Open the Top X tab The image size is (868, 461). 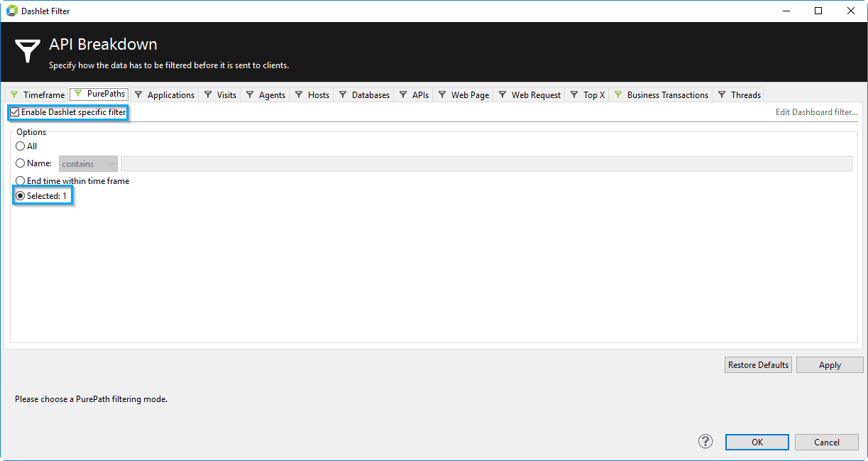click(x=587, y=94)
